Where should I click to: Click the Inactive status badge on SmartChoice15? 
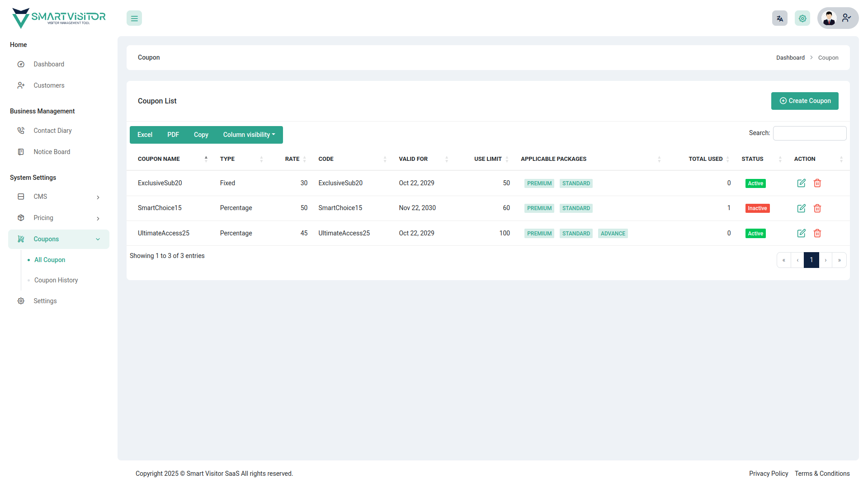coord(757,208)
